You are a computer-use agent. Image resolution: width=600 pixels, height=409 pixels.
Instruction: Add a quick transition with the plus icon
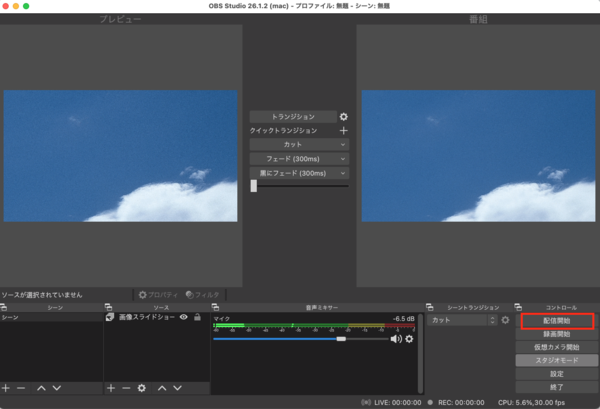(x=344, y=131)
